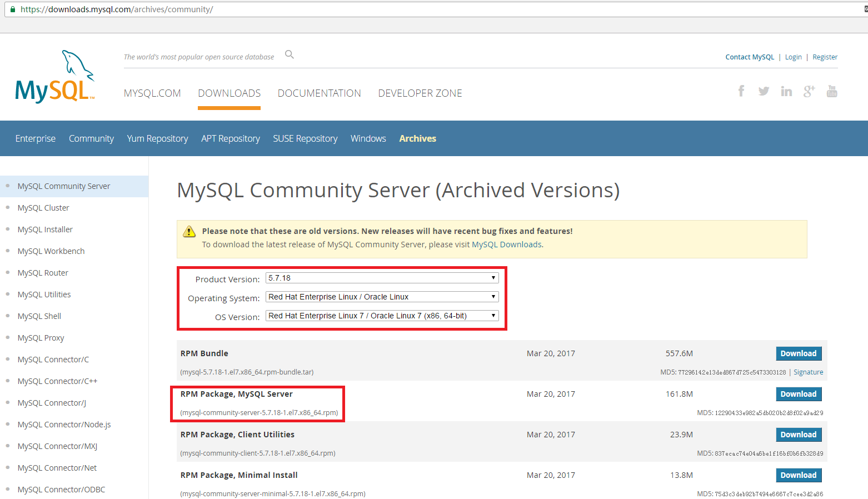The image size is (868, 499).
Task: Click the 13.8M size value
Action: [681, 475]
